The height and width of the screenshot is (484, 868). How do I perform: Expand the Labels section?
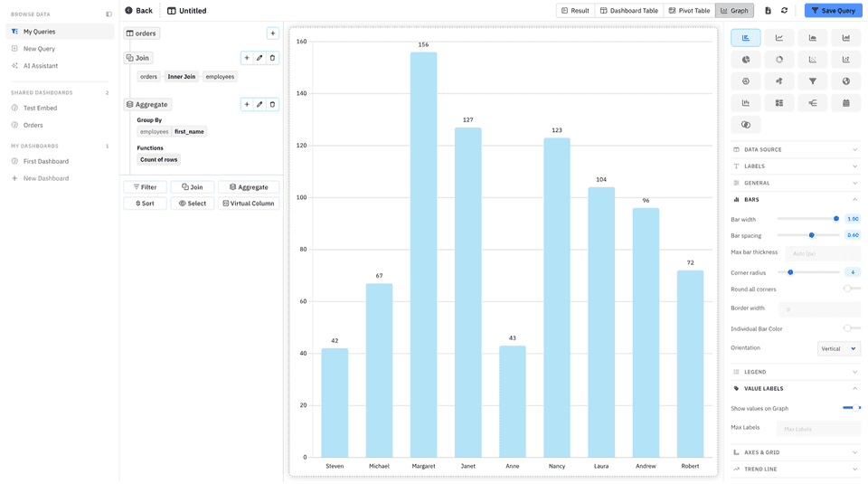796,166
